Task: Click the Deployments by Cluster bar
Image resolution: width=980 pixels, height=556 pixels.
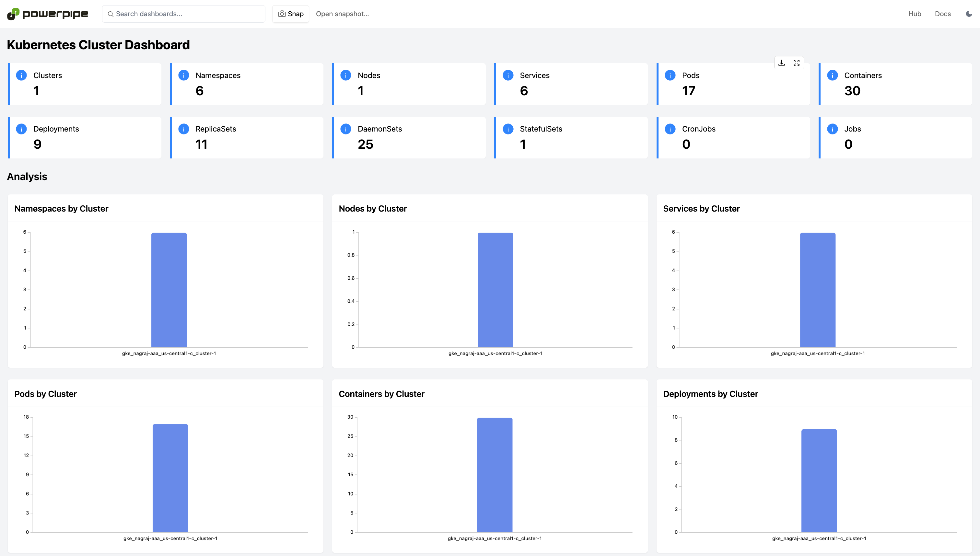Action: [x=819, y=481]
